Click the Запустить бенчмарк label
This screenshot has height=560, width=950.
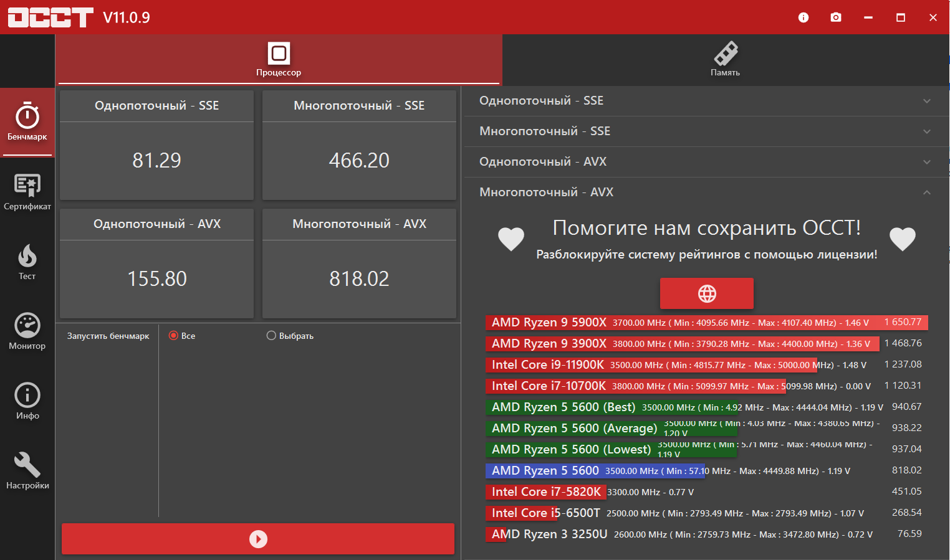(x=108, y=336)
